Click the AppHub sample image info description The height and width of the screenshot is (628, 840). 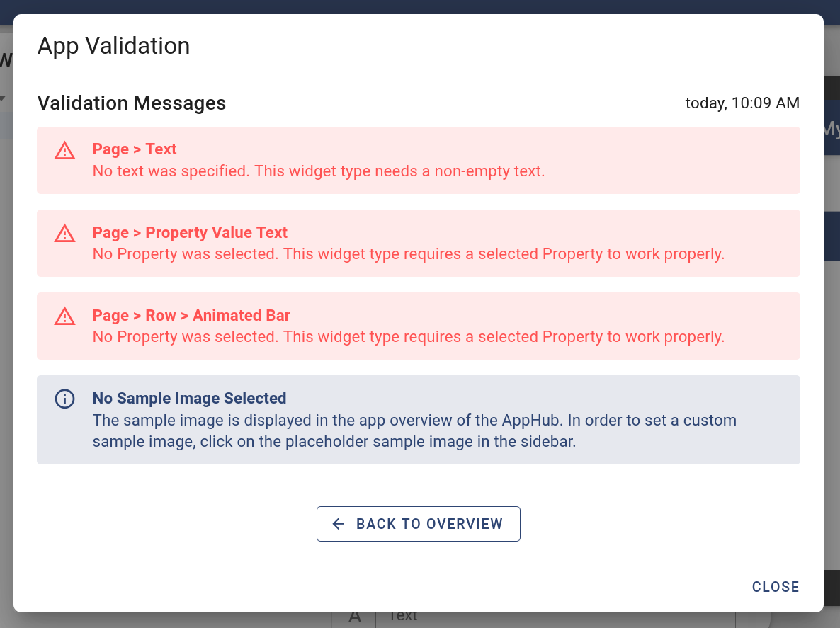[x=414, y=431]
